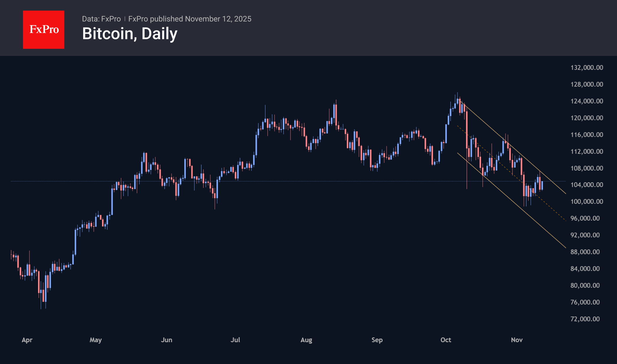This screenshot has width=617, height=364.
Task: Select the Jun label on the time axis
Action: click(167, 340)
